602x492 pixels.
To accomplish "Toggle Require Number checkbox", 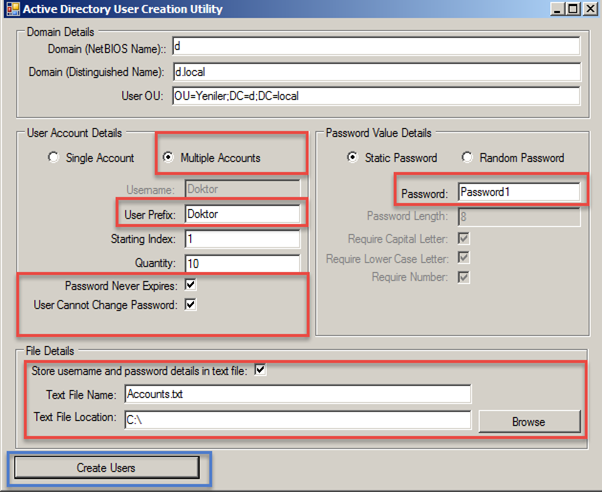I will pyautogui.click(x=464, y=277).
